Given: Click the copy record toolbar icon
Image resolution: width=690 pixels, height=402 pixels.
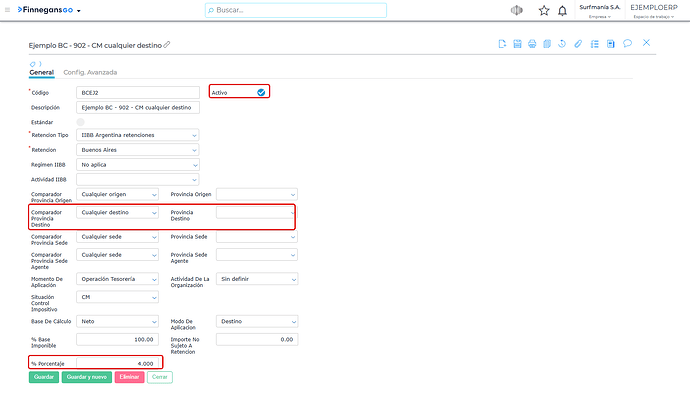Looking at the screenshot, I should 547,44.
